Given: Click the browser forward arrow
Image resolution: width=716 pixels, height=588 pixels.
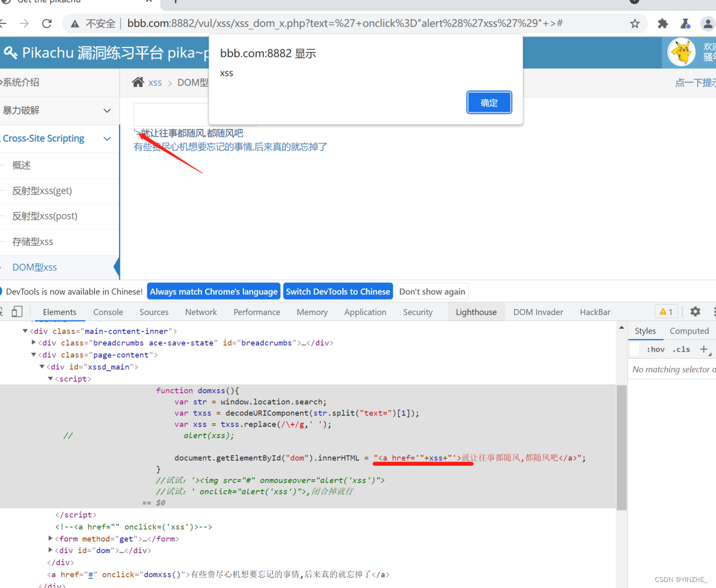Looking at the screenshot, I should (24, 23).
